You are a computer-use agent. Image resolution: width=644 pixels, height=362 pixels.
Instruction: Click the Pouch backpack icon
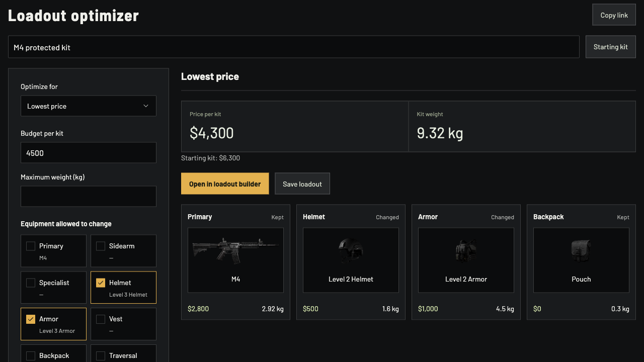[581, 250]
